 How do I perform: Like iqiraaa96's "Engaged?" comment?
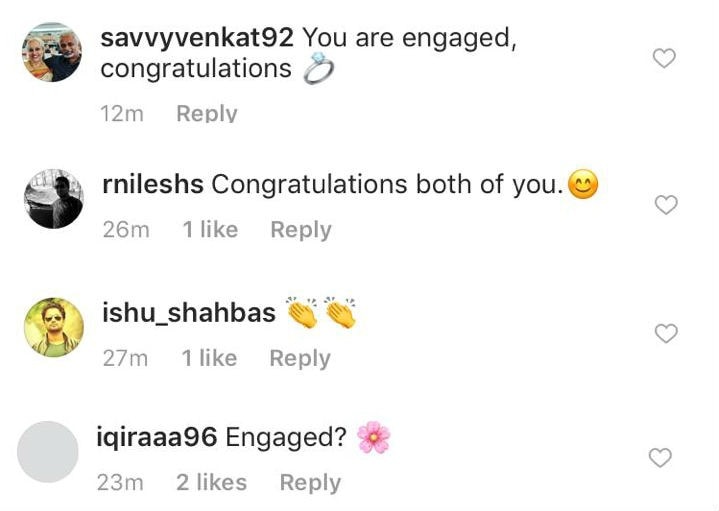coord(660,458)
